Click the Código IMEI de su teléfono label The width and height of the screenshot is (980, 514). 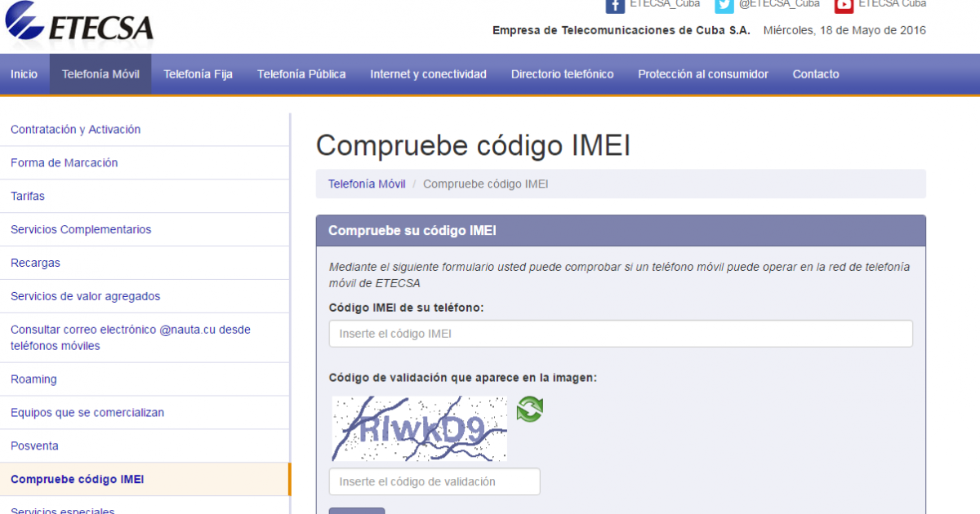[406, 308]
